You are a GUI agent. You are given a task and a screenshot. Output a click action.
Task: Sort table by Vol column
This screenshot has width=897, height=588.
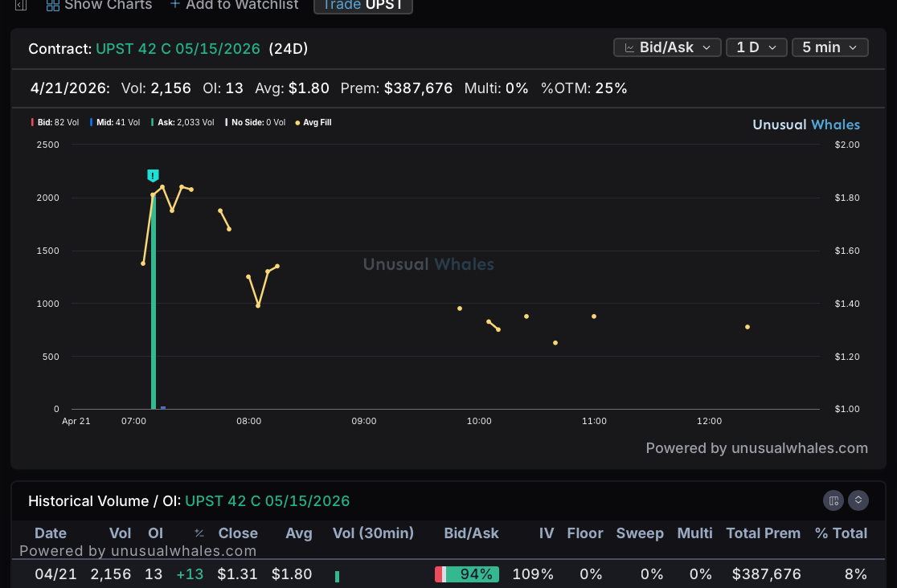[x=120, y=533]
